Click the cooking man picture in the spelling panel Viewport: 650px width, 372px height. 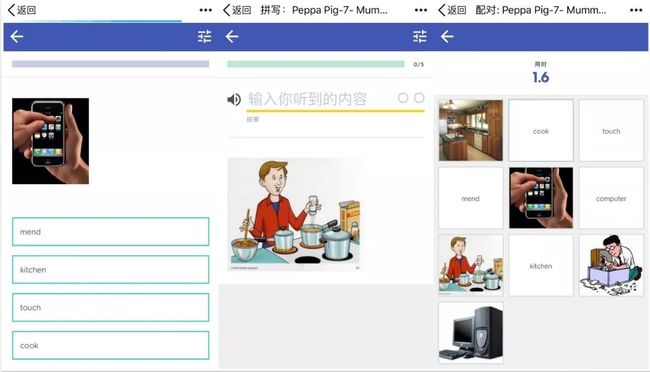tap(294, 214)
